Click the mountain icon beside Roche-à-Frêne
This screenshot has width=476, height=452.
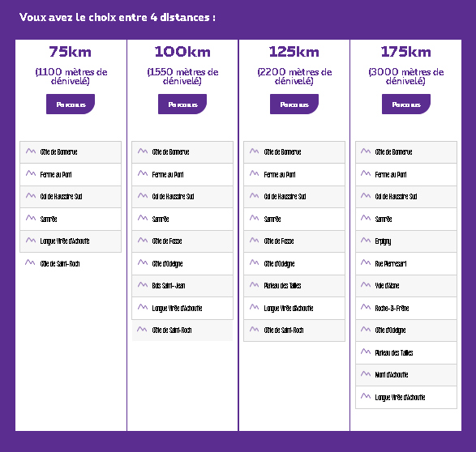[366, 307]
